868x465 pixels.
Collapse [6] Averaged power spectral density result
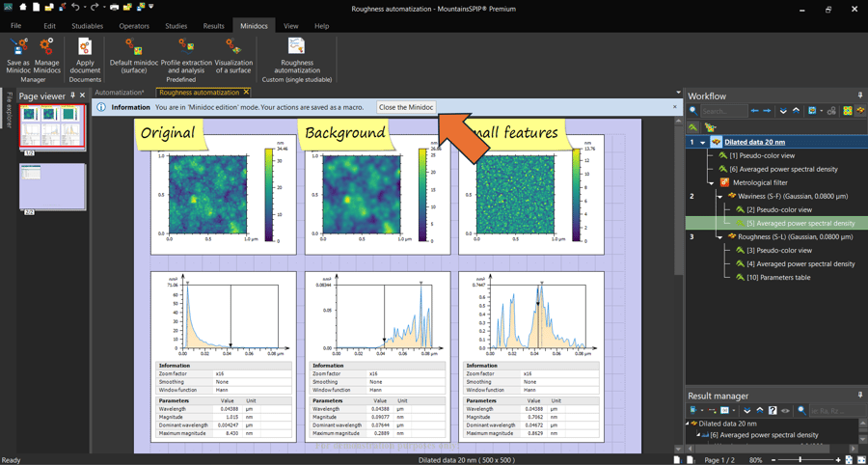[x=698, y=434]
